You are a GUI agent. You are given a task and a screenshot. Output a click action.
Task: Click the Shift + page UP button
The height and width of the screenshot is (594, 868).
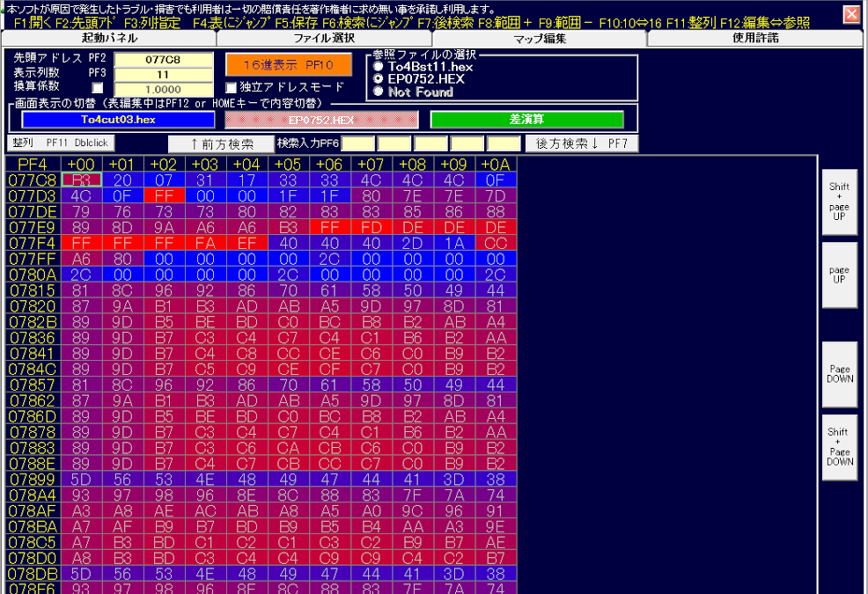[x=838, y=202]
